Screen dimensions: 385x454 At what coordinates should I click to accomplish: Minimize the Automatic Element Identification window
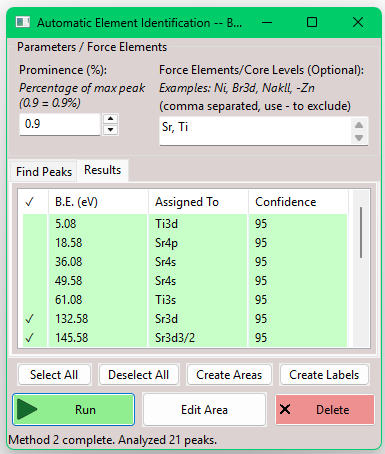267,22
